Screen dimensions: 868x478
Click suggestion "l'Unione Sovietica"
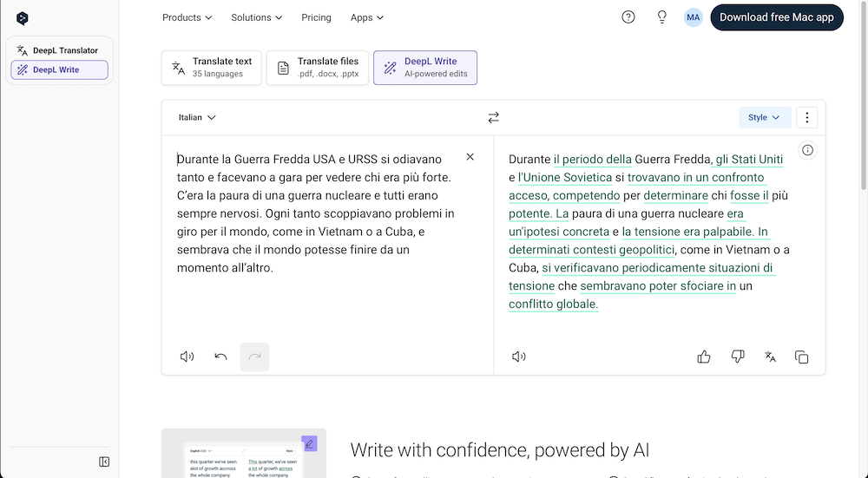pos(565,178)
